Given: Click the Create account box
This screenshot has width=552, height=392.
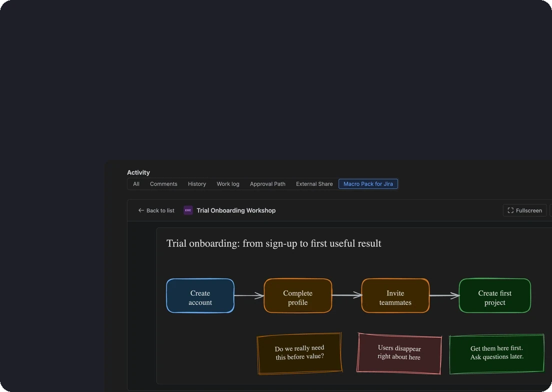Looking at the screenshot, I should pyautogui.click(x=200, y=296).
